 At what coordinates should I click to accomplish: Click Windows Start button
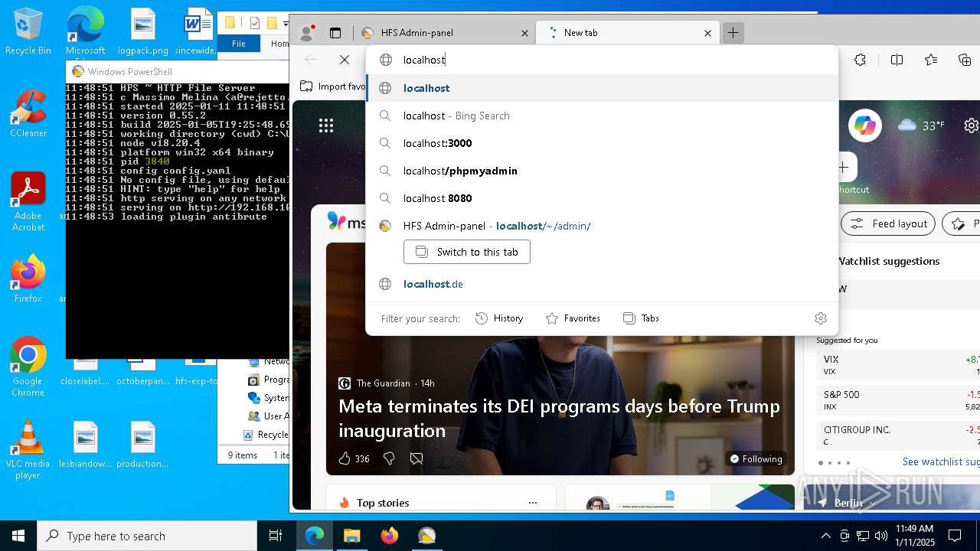coord(18,536)
